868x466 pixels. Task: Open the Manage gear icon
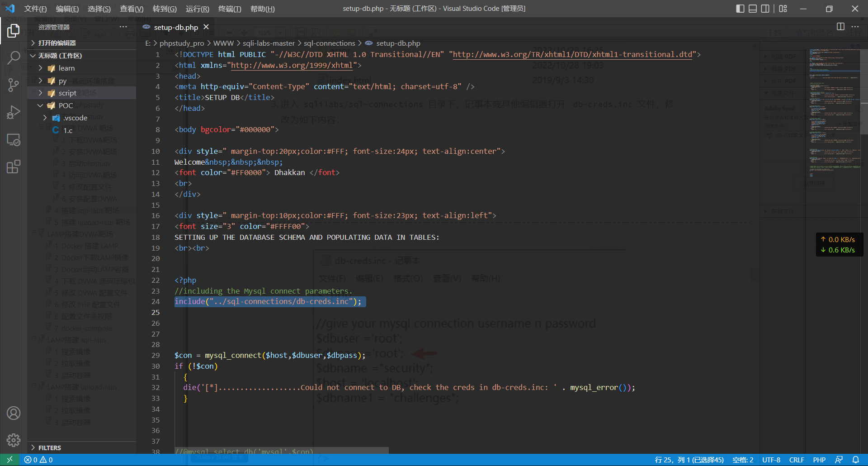coord(14,440)
